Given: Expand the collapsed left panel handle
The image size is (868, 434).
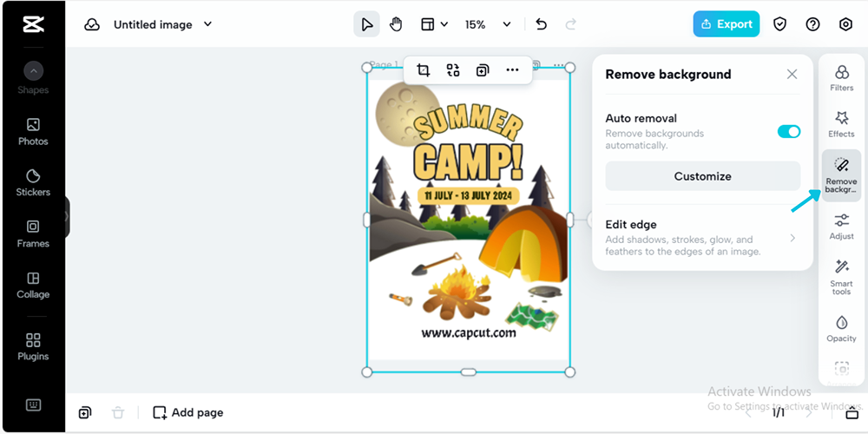Looking at the screenshot, I should pos(67,216).
